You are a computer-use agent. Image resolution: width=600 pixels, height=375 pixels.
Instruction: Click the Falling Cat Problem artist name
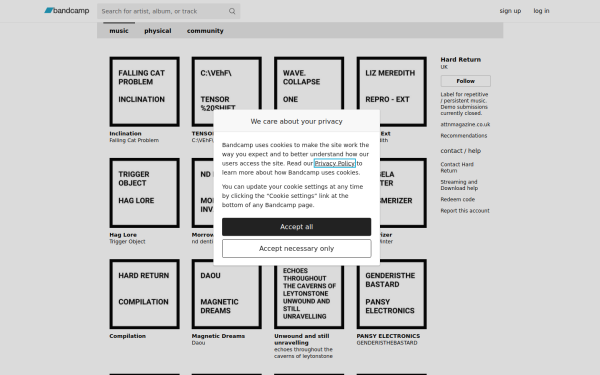coord(134,140)
